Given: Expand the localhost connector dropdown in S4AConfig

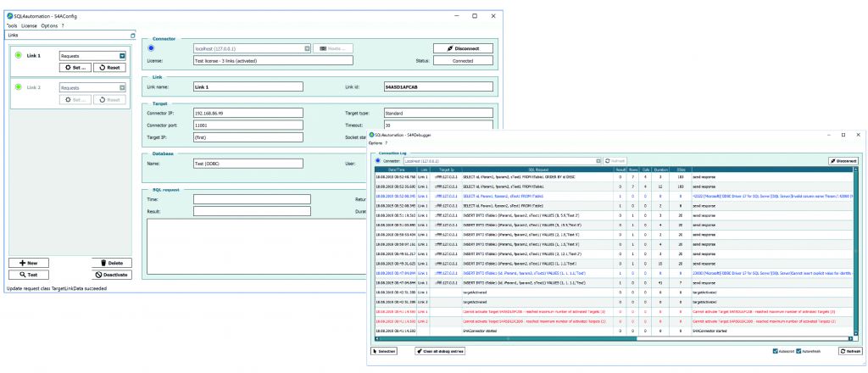Looking at the screenshot, I should 307,48.
